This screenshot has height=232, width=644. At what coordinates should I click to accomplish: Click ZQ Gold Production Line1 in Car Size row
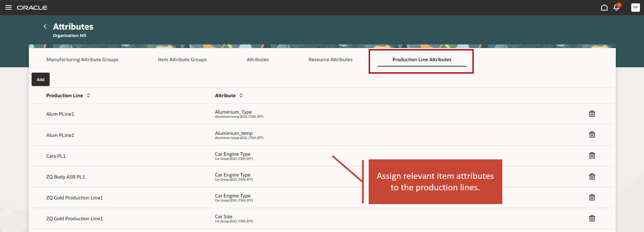click(75, 219)
